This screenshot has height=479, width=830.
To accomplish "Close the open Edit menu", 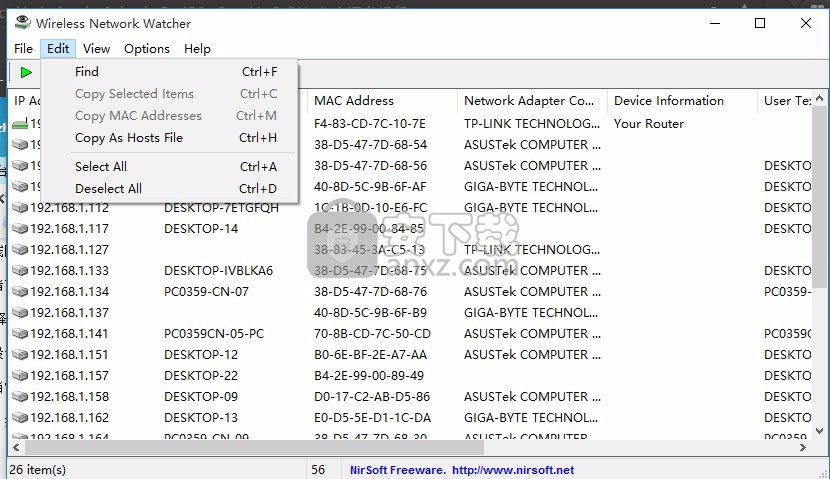I will [58, 49].
